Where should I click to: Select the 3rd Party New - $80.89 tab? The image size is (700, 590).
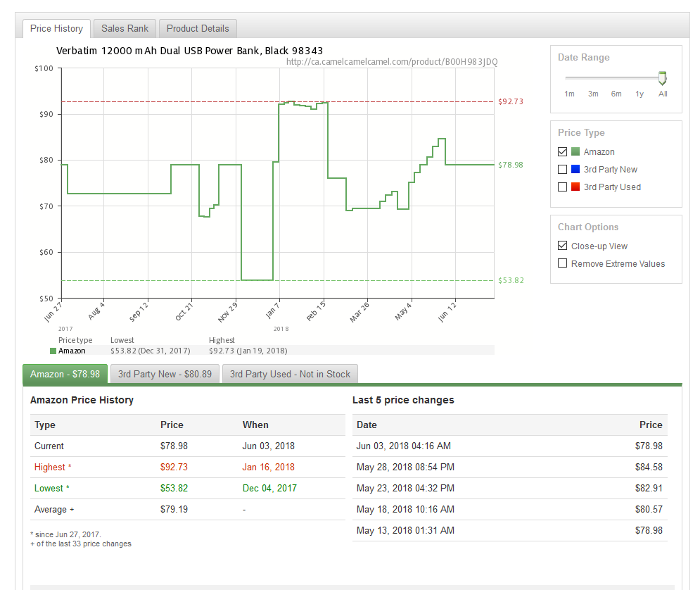pos(165,374)
